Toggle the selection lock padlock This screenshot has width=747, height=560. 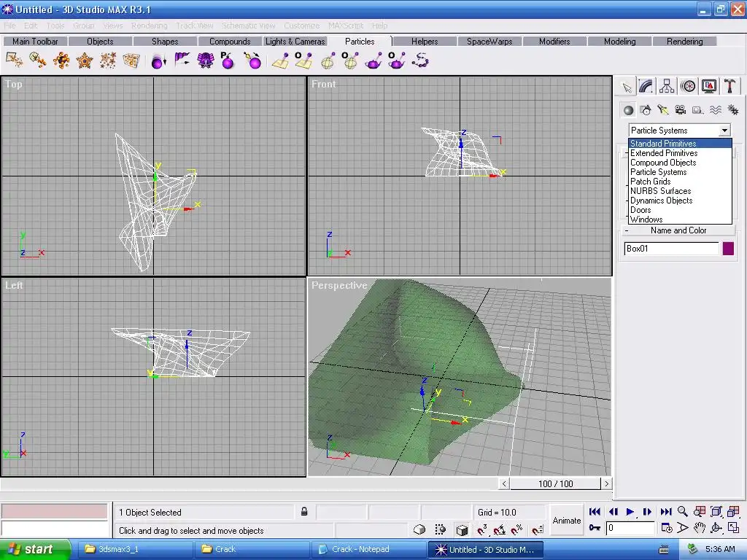click(x=304, y=512)
